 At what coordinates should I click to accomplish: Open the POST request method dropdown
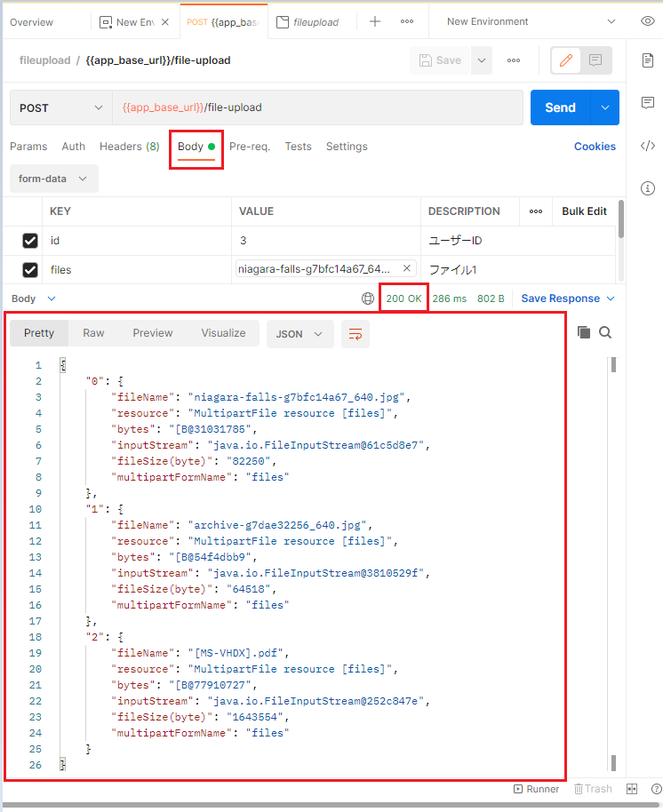tap(60, 107)
